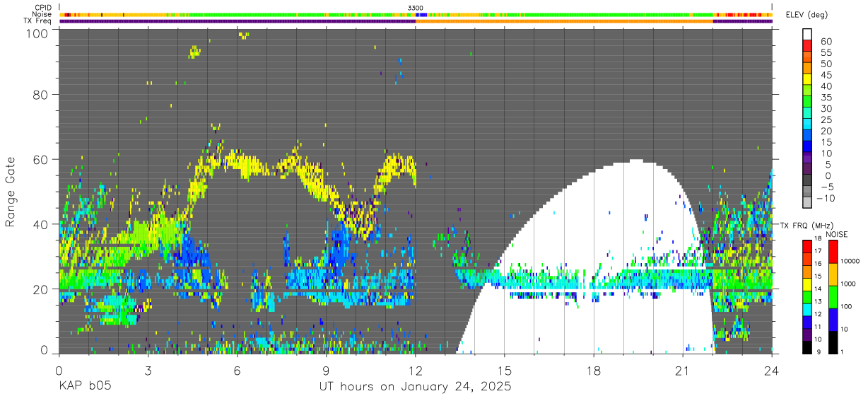Click UT hours axis tick label 18

(594, 371)
